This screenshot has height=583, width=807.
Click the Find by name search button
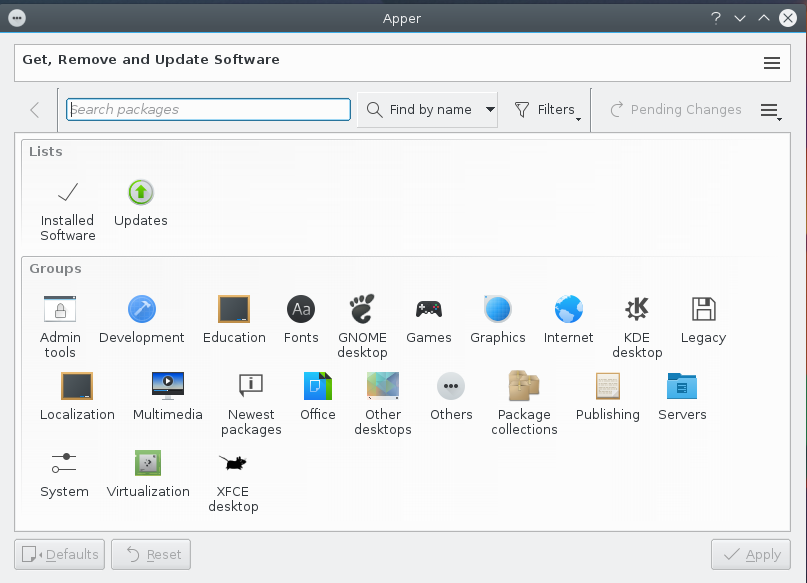click(x=419, y=110)
